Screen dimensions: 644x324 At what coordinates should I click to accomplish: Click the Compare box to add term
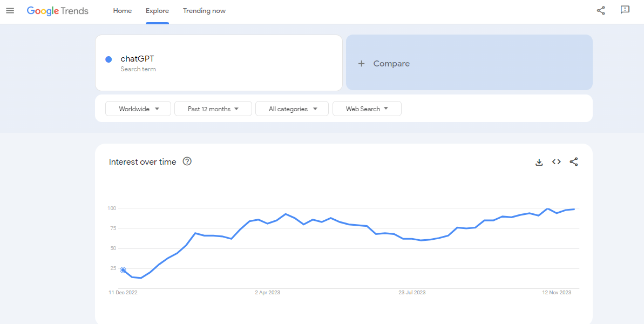pos(469,63)
